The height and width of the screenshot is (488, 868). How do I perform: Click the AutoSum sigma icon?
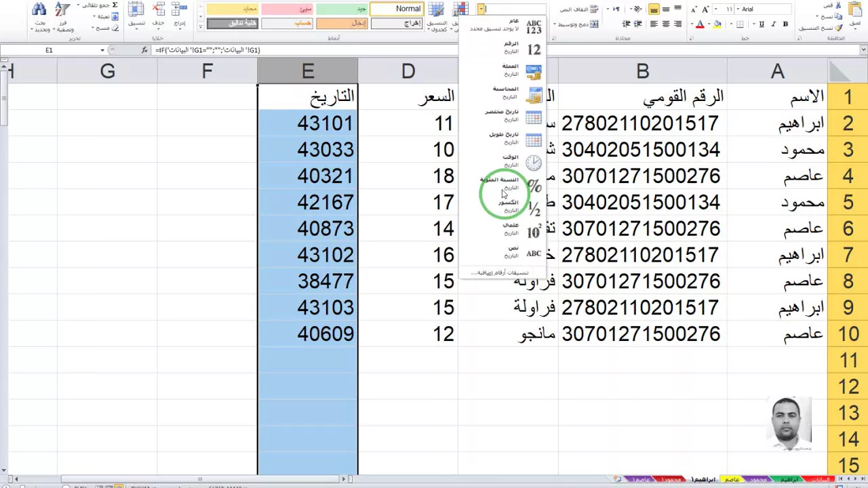point(115,5)
